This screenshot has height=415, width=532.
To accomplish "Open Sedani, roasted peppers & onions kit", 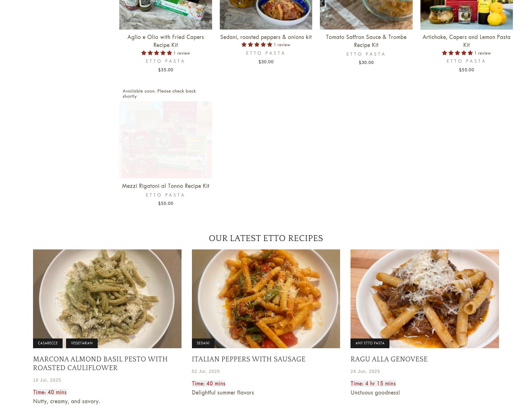I will 266,37.
